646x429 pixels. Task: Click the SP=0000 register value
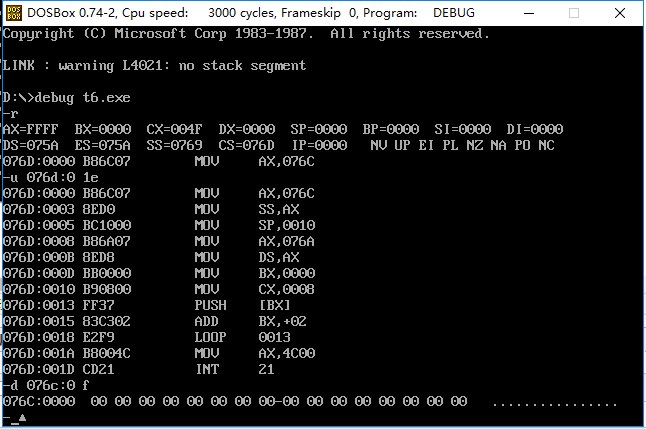click(x=318, y=129)
